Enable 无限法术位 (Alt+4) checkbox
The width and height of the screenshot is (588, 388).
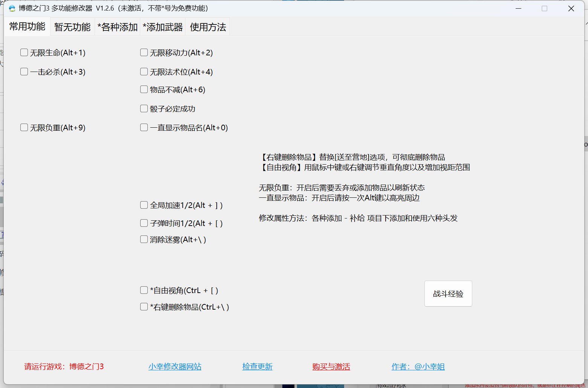pos(144,72)
